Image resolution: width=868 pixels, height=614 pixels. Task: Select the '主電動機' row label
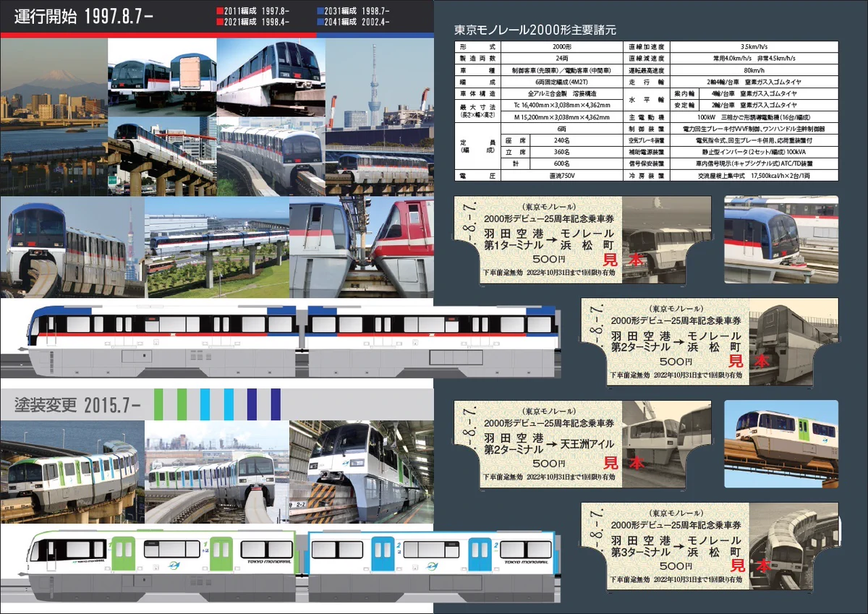(647, 117)
